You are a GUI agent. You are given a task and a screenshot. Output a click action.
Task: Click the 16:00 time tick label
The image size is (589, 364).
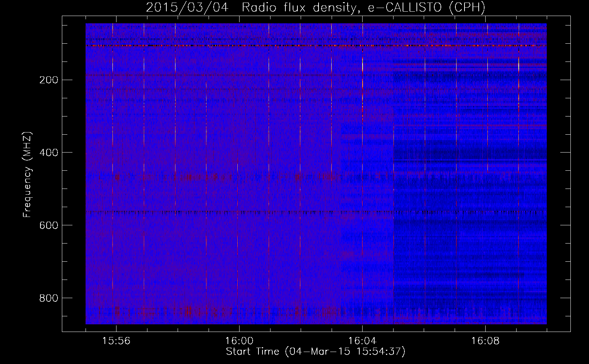239,341
